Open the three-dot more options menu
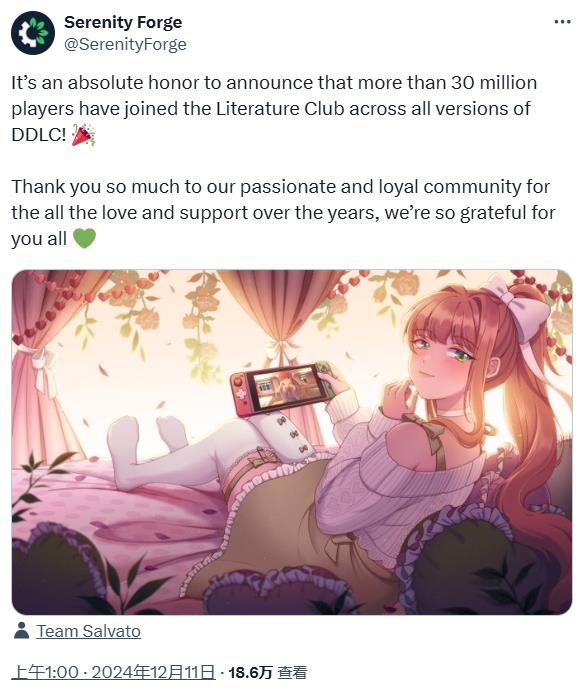Viewport: 581px width, 693px height. (562, 22)
